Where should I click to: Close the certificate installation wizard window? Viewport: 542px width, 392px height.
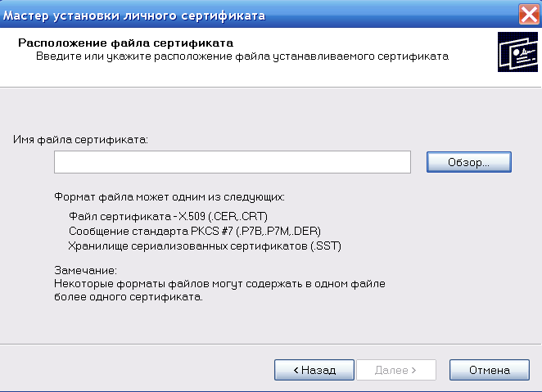pos(529,15)
